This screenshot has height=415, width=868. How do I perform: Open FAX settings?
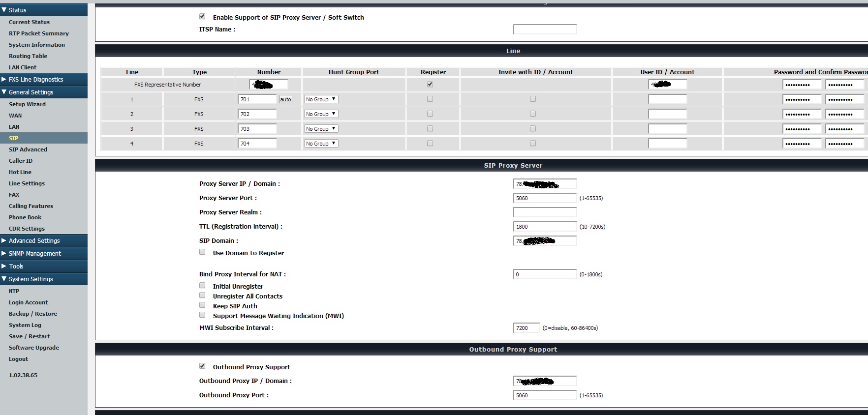click(x=14, y=195)
